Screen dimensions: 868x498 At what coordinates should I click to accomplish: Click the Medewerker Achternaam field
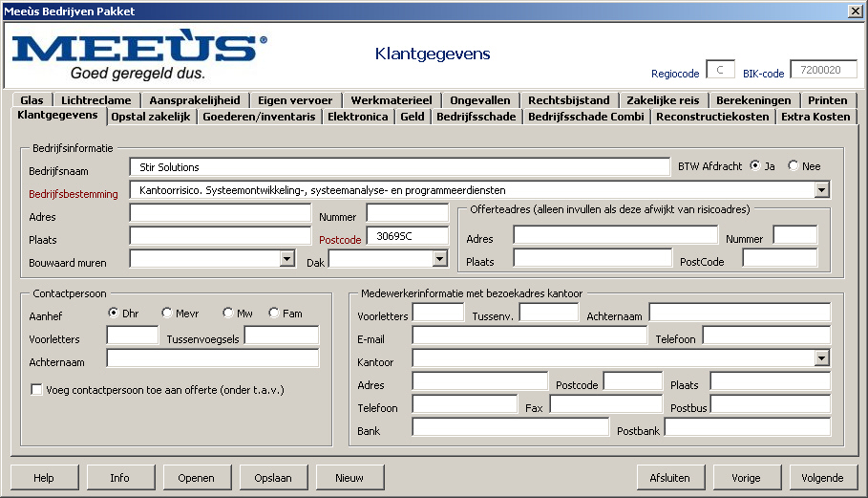pos(740,313)
